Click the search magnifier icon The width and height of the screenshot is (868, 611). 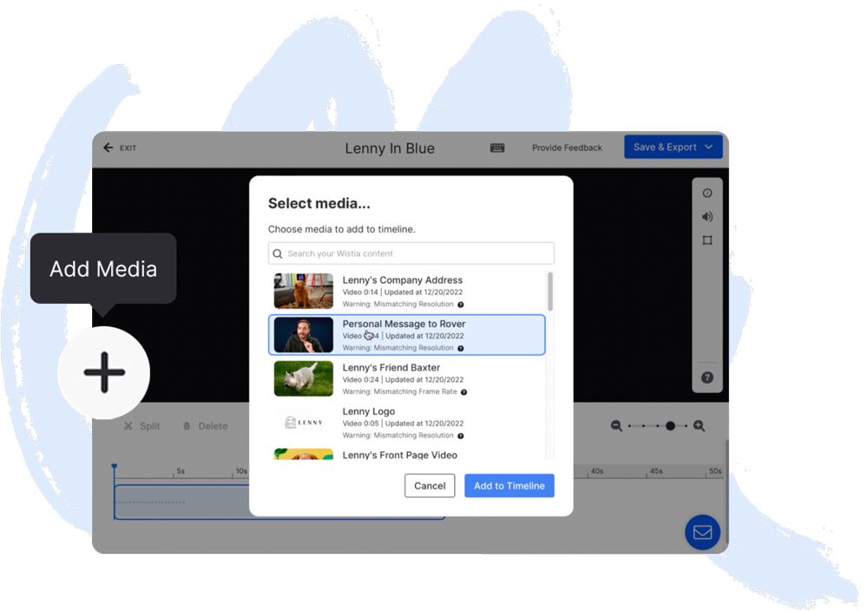pos(278,253)
